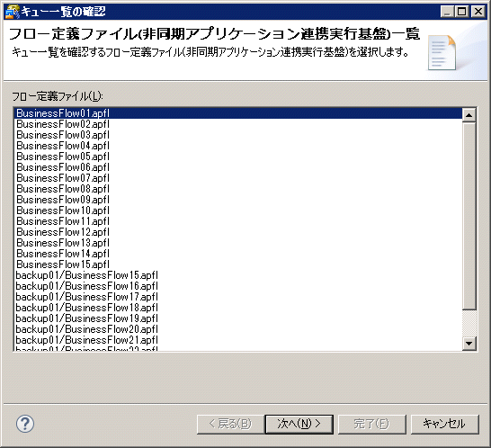Click the disabled 完了(F) button
The width and height of the screenshot is (491, 448).
pyautogui.click(x=371, y=425)
